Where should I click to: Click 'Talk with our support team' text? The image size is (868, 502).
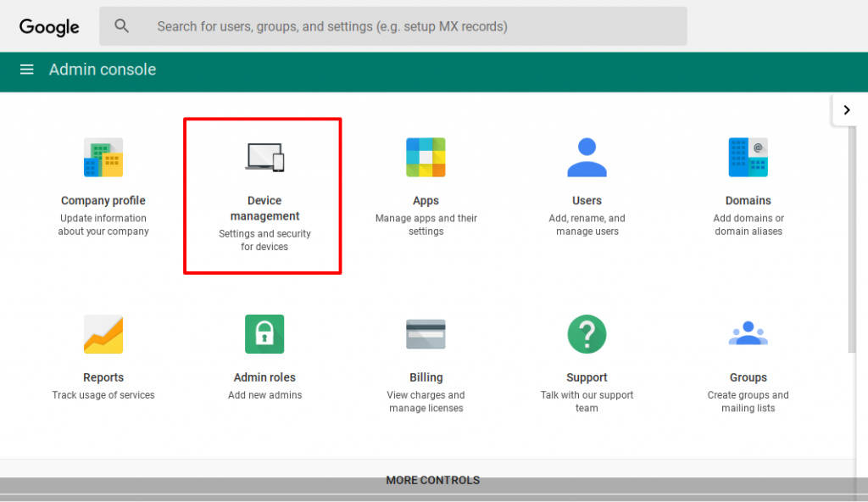[x=587, y=402]
